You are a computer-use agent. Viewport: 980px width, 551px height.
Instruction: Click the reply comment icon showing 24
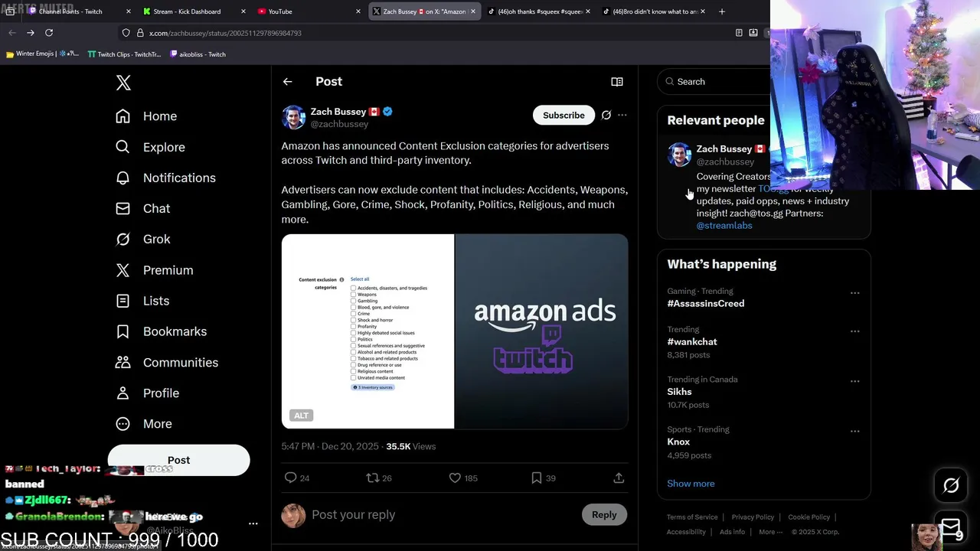coord(290,478)
